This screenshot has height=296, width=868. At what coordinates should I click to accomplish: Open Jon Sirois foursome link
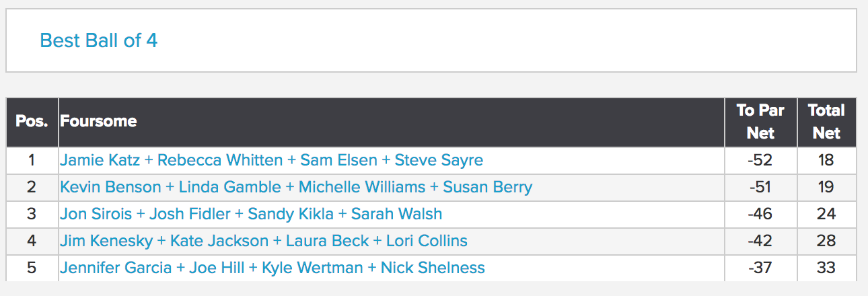click(x=251, y=214)
